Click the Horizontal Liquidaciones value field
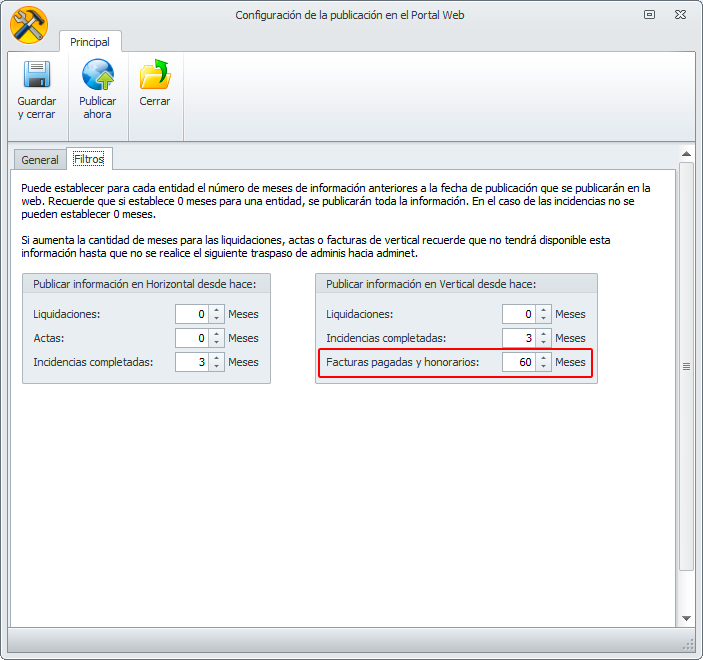The height and width of the screenshot is (660, 703). click(x=192, y=314)
